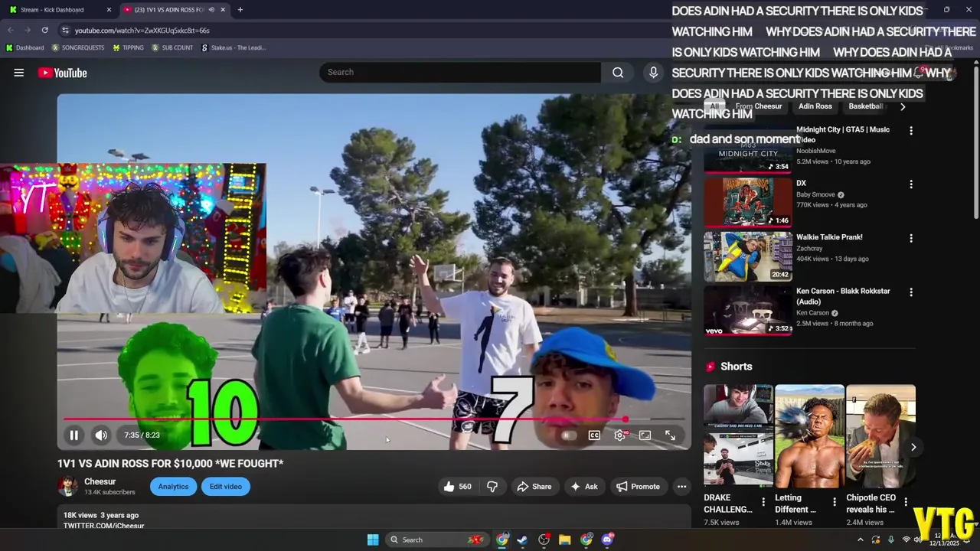Click the '18K views 3 years ago' description text
980x551 pixels.
[101, 516]
